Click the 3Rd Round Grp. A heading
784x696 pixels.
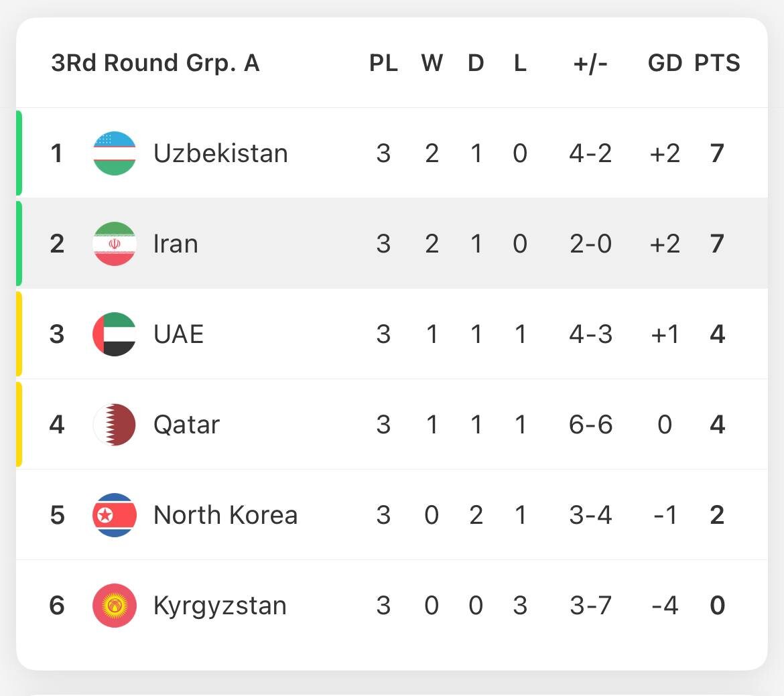(x=155, y=63)
